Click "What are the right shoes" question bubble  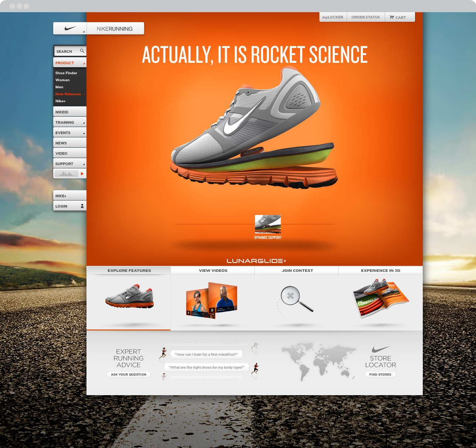coord(207,367)
